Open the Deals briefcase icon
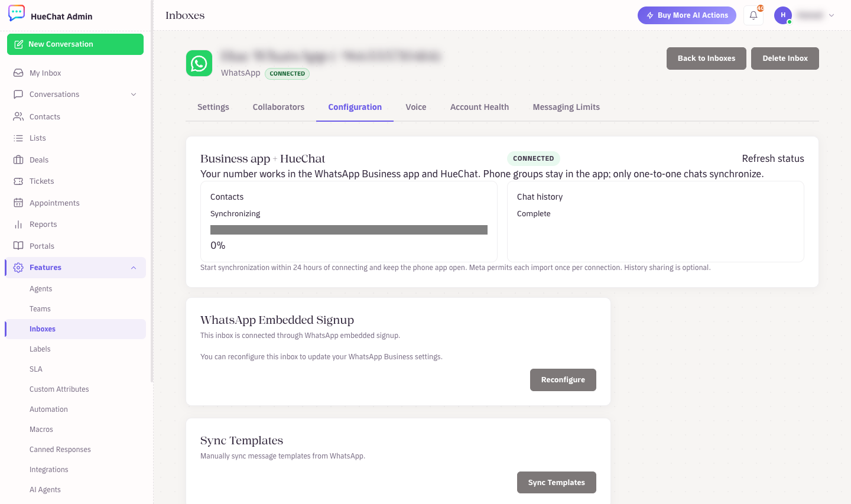851x504 pixels. [x=18, y=160]
